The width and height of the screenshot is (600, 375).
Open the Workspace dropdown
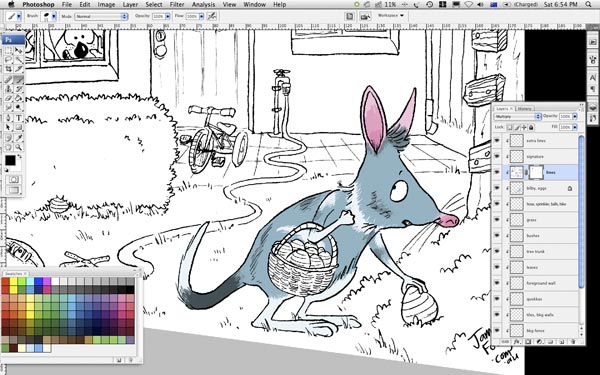[x=391, y=16]
